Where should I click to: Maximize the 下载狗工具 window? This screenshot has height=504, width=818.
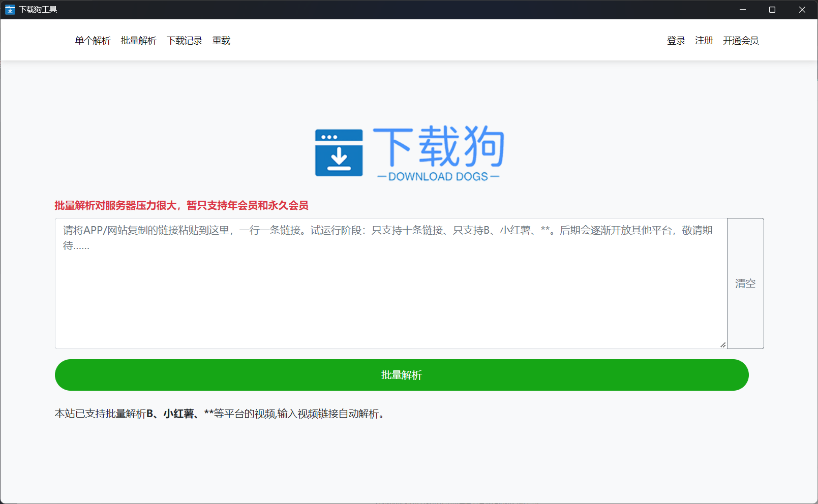[x=772, y=9]
